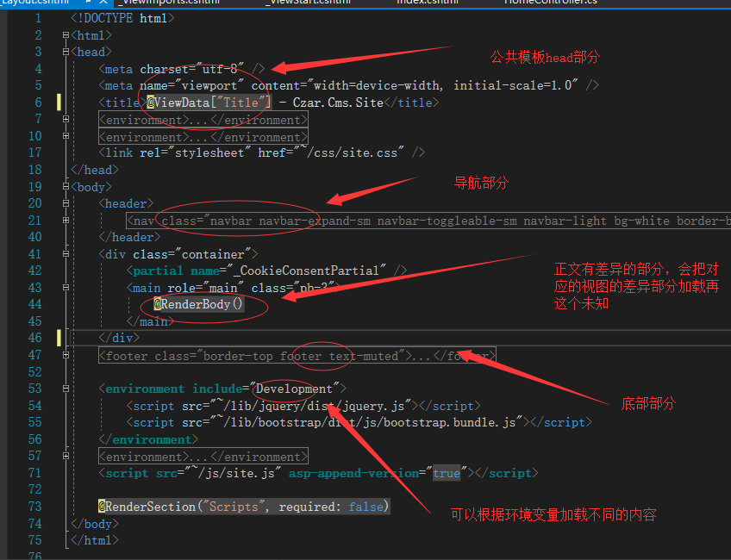Collapse the <html> block on line 2

(x=66, y=35)
